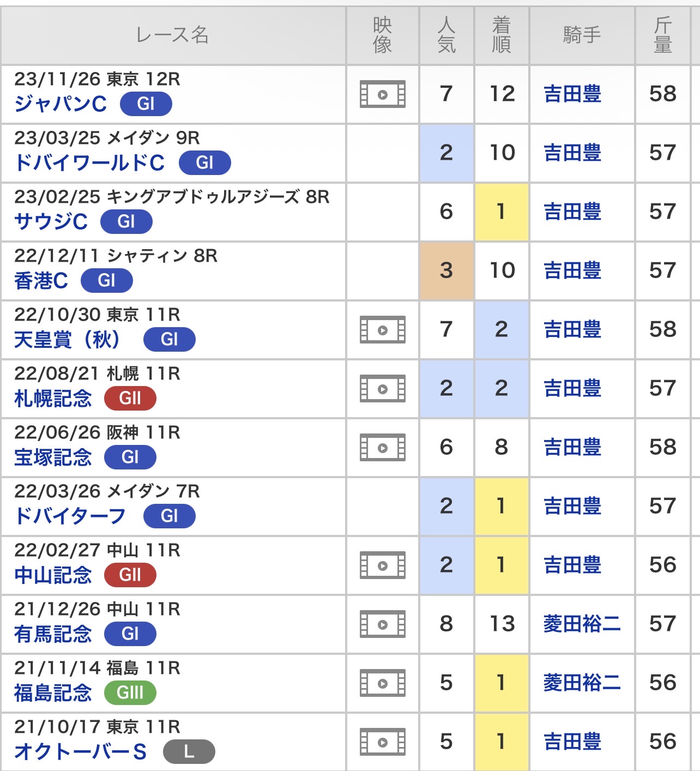This screenshot has height=771, width=700.
Task: Open the サウジC race result
Action: tap(51, 221)
